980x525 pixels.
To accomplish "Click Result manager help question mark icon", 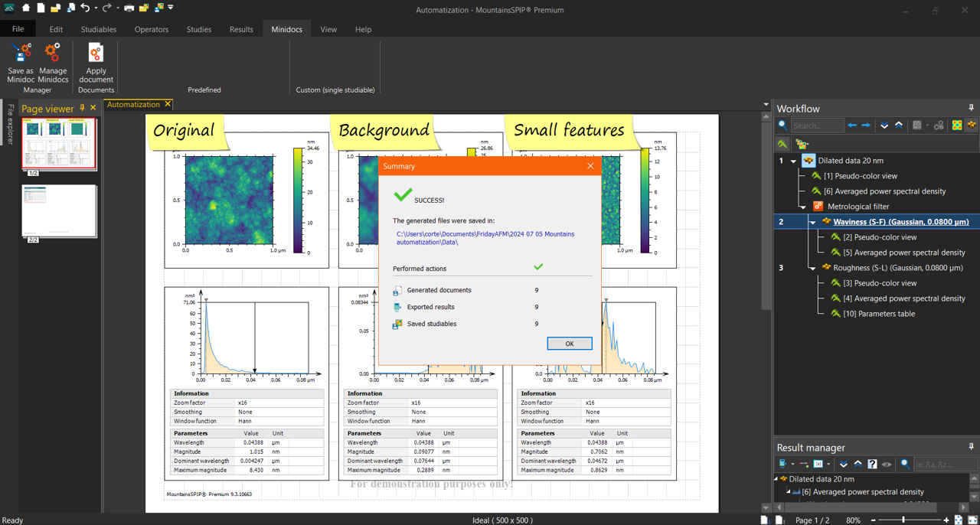I will coord(872,464).
